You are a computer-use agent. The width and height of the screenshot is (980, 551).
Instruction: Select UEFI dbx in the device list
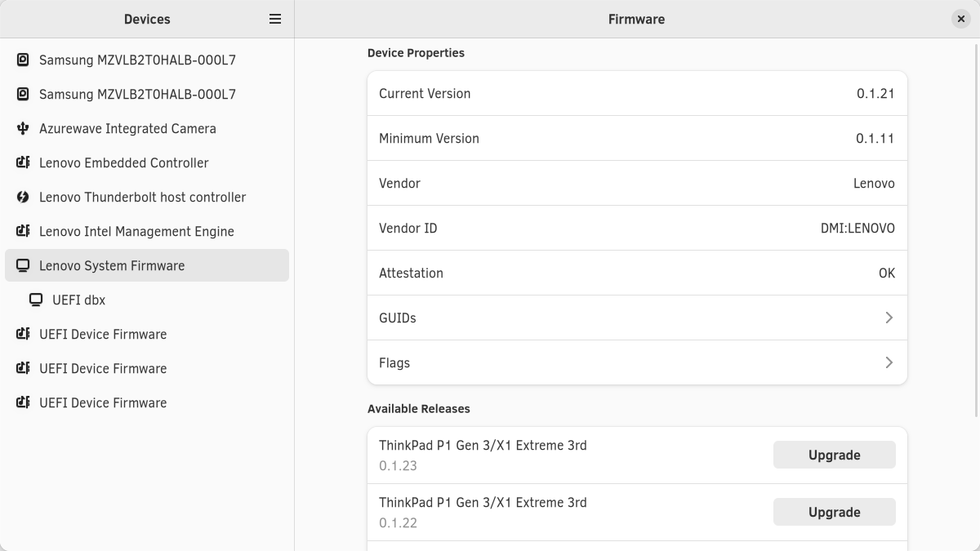pyautogui.click(x=78, y=300)
